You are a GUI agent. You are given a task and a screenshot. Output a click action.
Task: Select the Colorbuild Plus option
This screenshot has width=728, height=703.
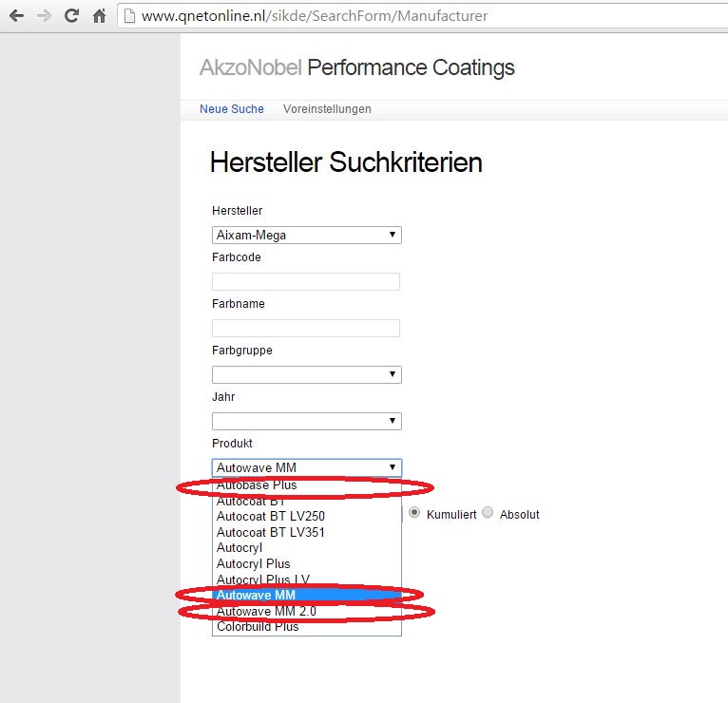(307, 626)
